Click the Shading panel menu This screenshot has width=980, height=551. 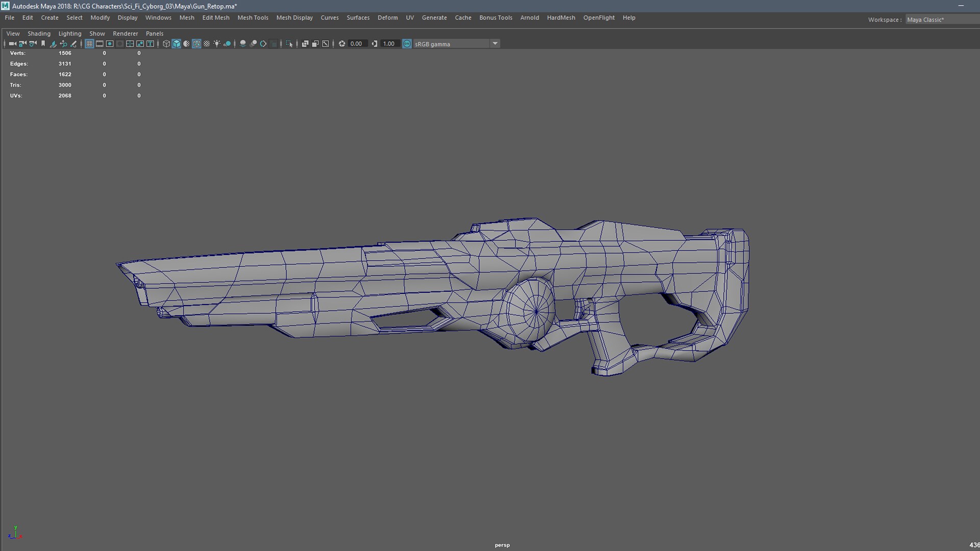(39, 33)
